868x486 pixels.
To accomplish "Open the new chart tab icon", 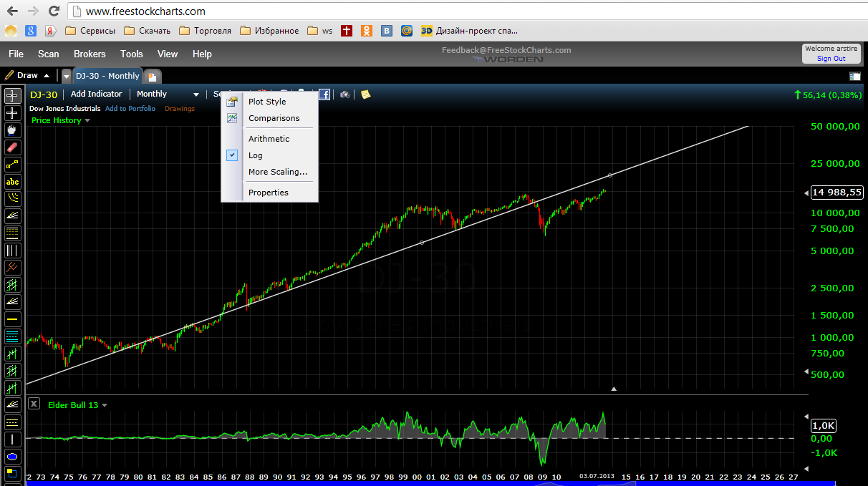I will [x=152, y=76].
